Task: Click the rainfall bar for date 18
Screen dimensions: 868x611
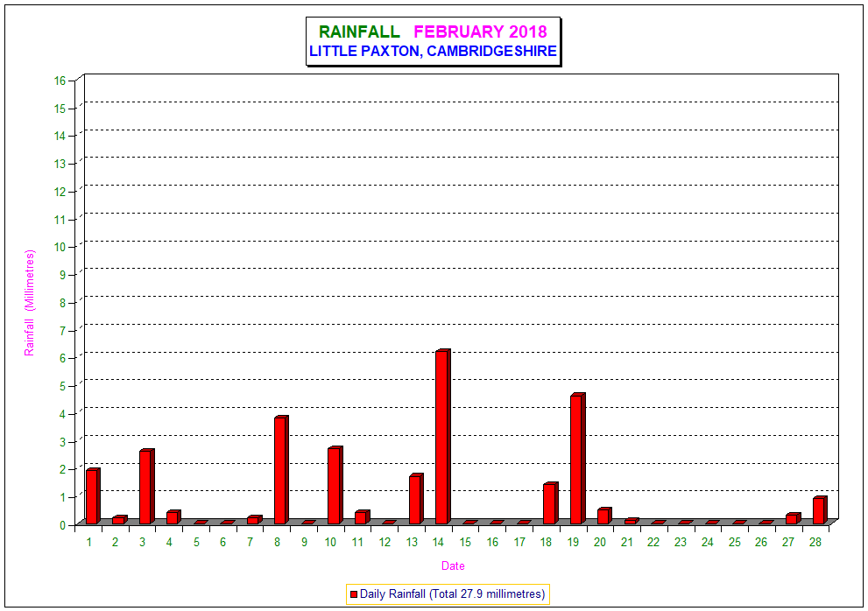Action: click(550, 503)
